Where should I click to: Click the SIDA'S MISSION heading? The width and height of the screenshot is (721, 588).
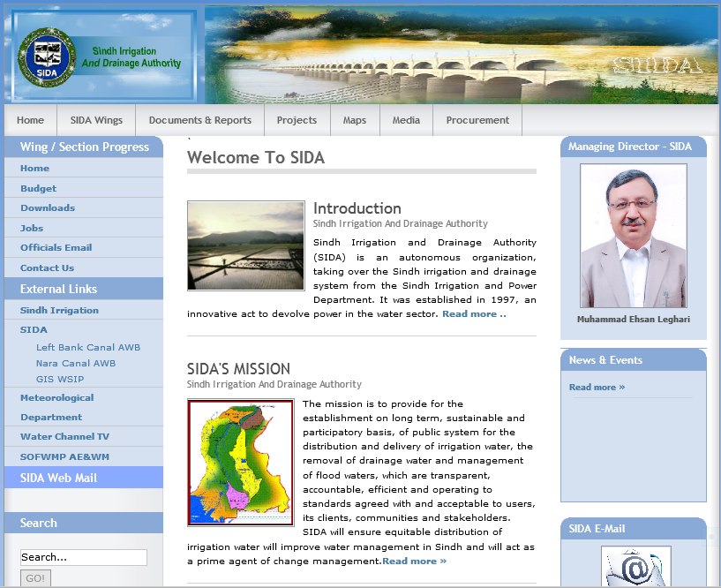[x=238, y=369]
